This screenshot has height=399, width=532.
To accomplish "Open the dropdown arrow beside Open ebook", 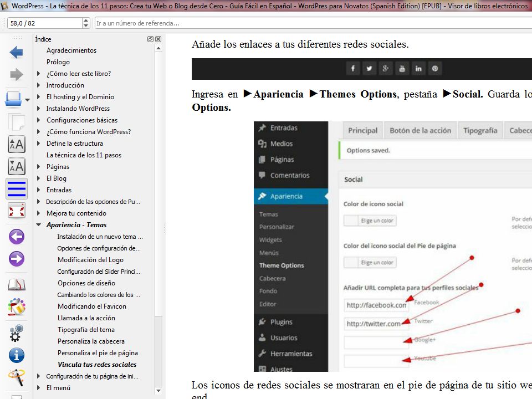I will (x=28, y=100).
